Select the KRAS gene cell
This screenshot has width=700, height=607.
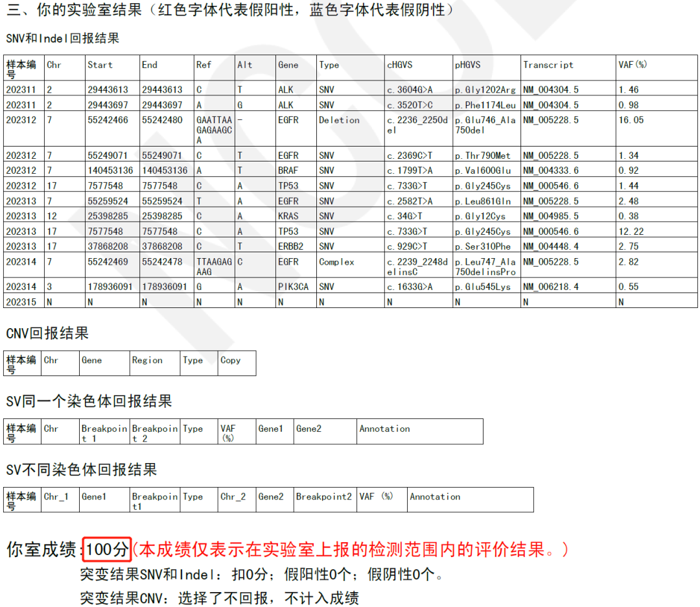[288, 216]
